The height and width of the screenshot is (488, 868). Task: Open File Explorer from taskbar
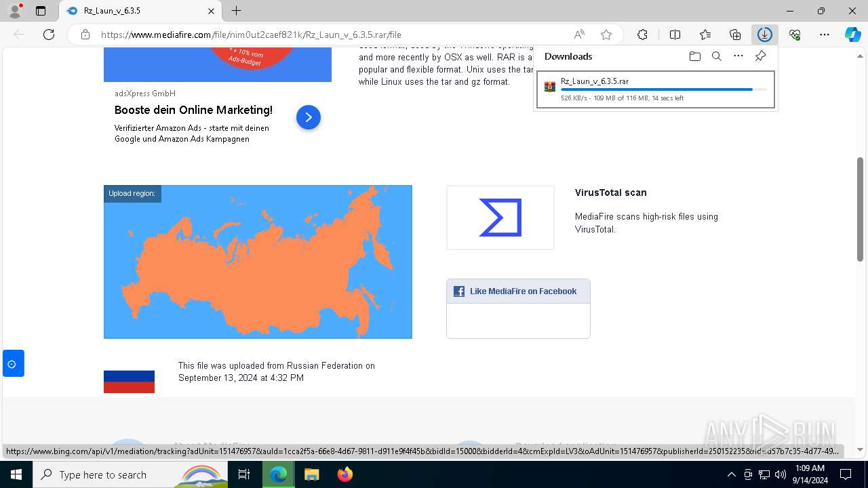click(311, 474)
